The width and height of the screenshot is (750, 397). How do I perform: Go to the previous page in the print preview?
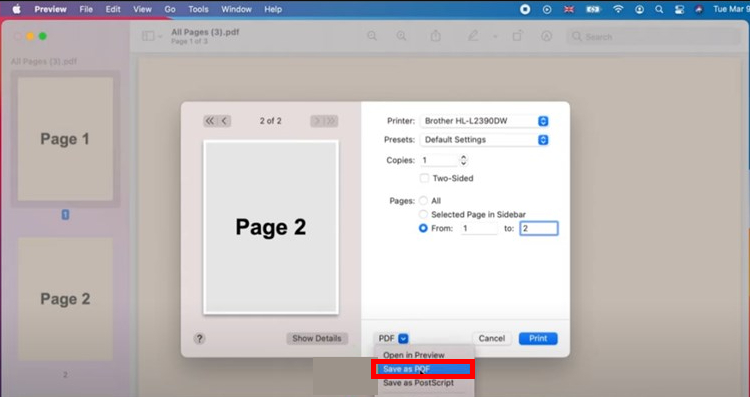pos(224,121)
